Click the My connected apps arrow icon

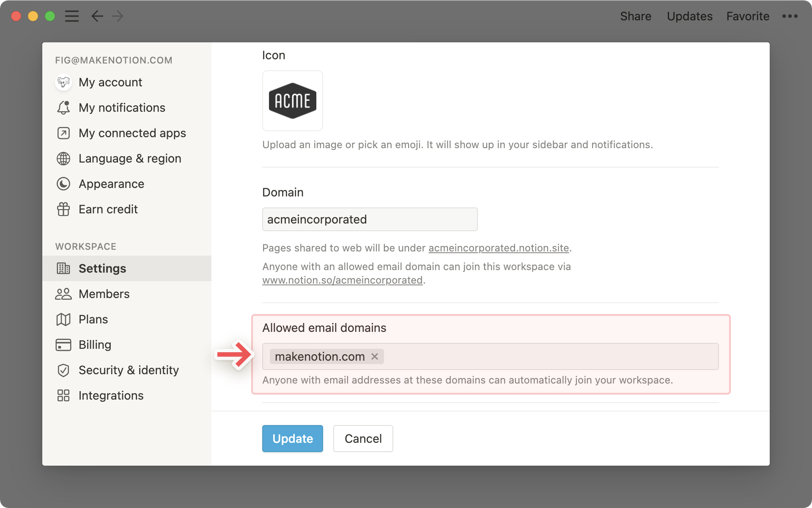pos(63,133)
